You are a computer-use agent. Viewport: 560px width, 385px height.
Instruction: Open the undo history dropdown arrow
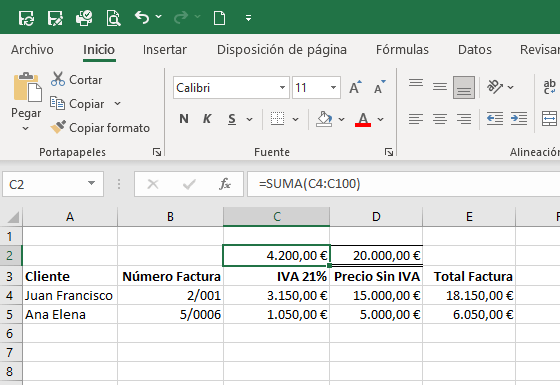[159, 16]
